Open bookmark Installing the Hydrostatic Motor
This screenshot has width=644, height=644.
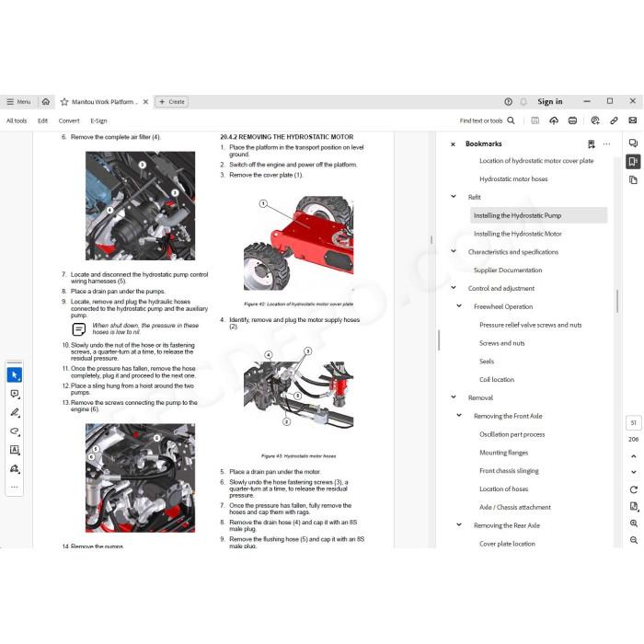coord(517,234)
